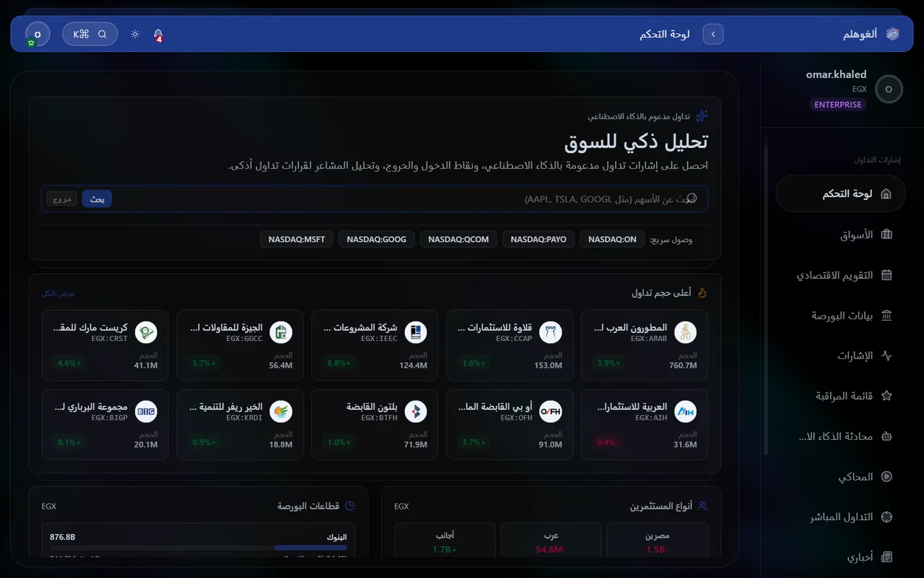Open AI chat sidebar item with robot icon
This screenshot has width=924, height=578.
pos(841,436)
